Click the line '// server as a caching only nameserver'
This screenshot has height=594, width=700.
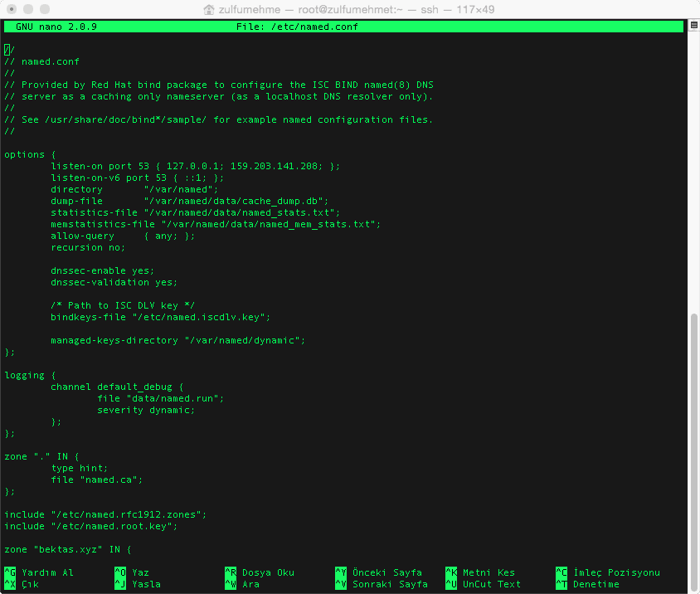pos(219,96)
